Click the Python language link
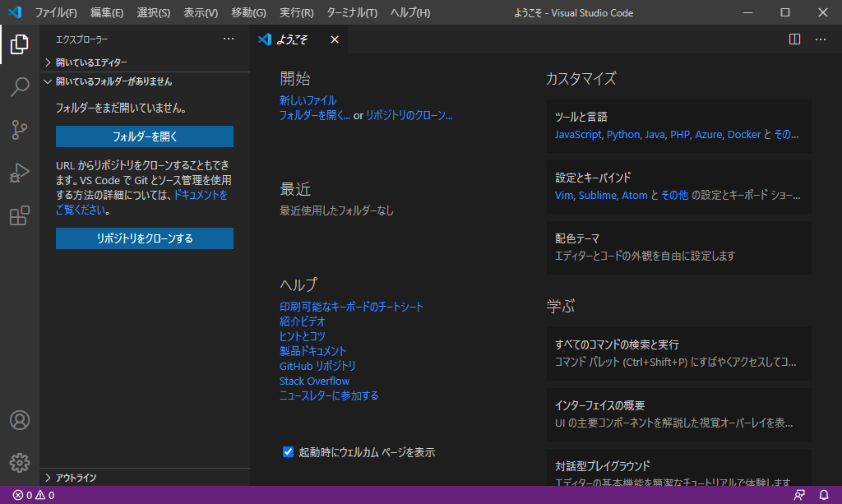 coord(623,135)
